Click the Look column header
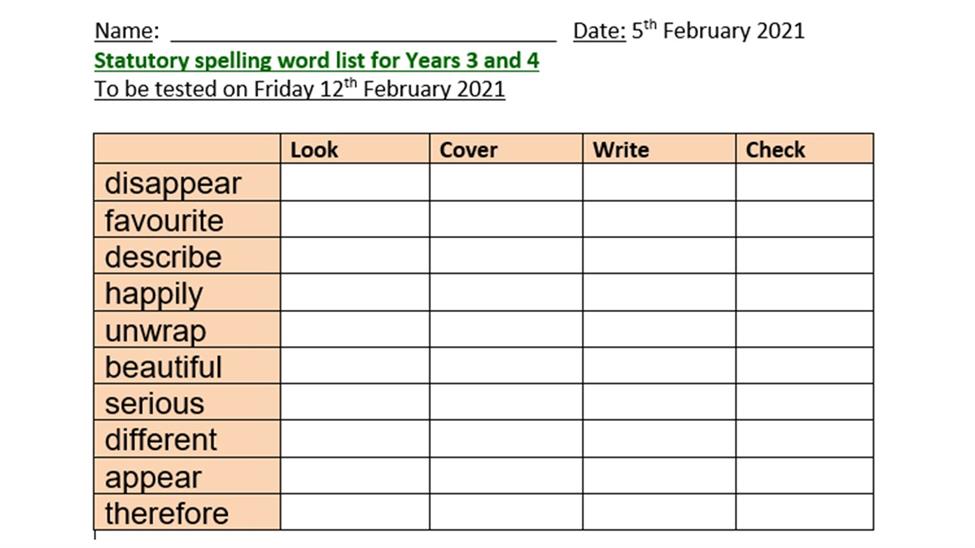This screenshot has width=975, height=548. [x=355, y=149]
